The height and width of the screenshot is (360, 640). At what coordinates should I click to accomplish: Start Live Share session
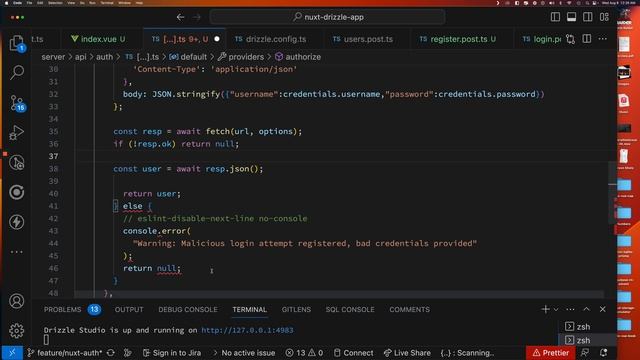pyautogui.click(x=407, y=353)
